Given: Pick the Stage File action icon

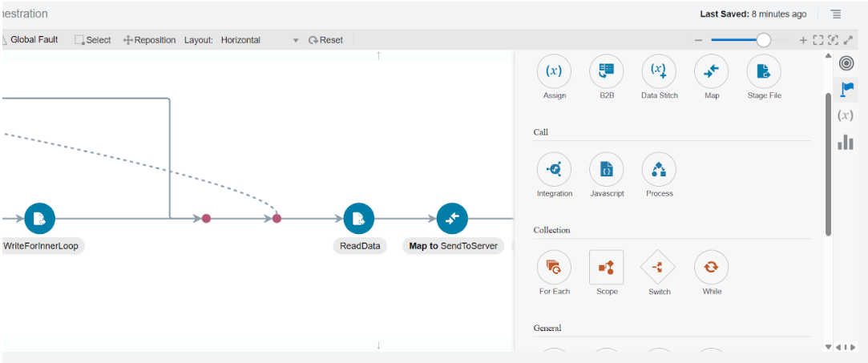Looking at the screenshot, I should click(764, 71).
